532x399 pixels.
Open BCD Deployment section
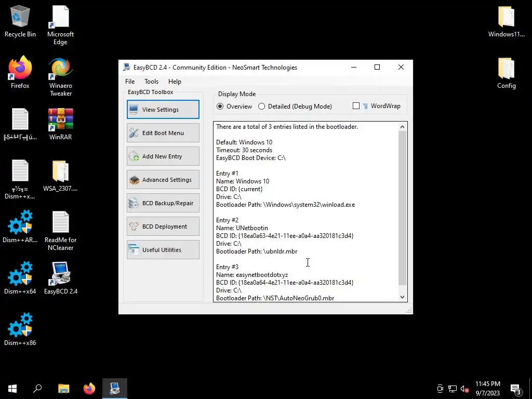pos(163,227)
